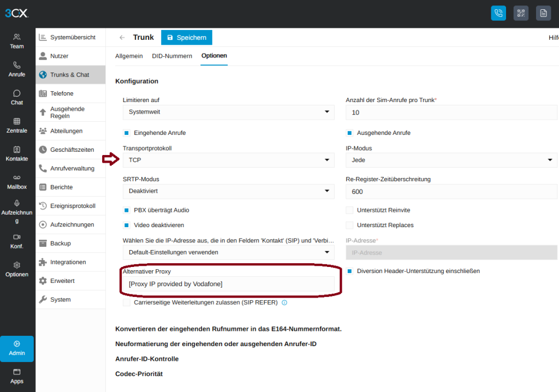
Task: Enable Unterstützt Replaces checkbox
Action: [x=349, y=225]
